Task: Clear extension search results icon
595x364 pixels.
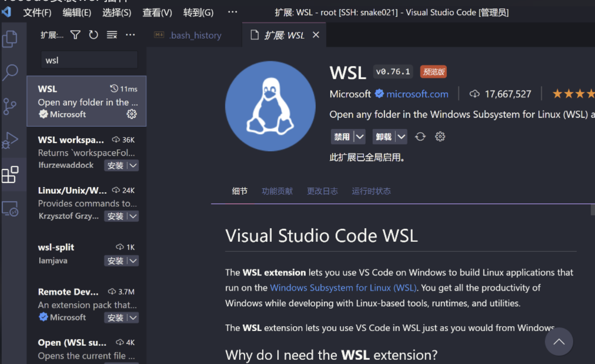Action: (112, 35)
